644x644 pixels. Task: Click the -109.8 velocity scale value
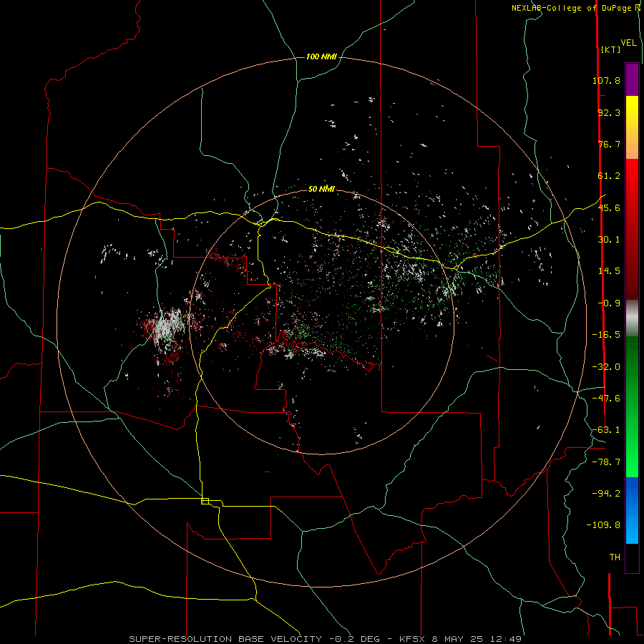603,525
